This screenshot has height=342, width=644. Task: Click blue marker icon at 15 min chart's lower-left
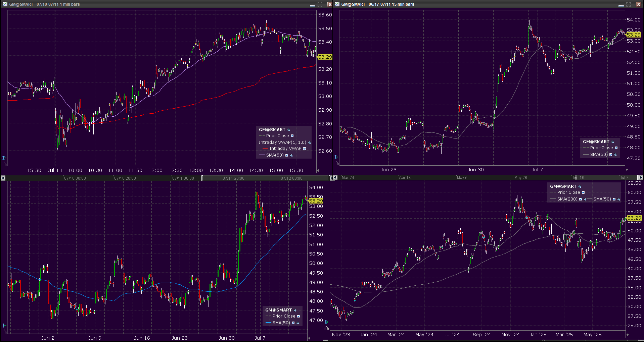click(x=336, y=157)
